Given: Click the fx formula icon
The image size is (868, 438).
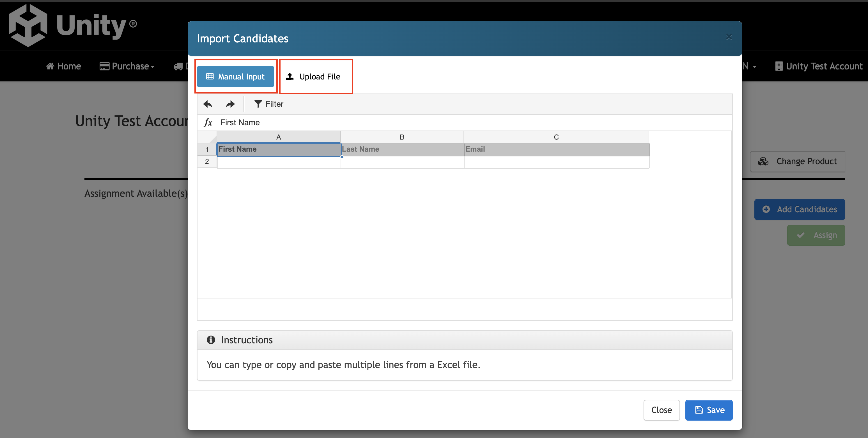Looking at the screenshot, I should (208, 122).
